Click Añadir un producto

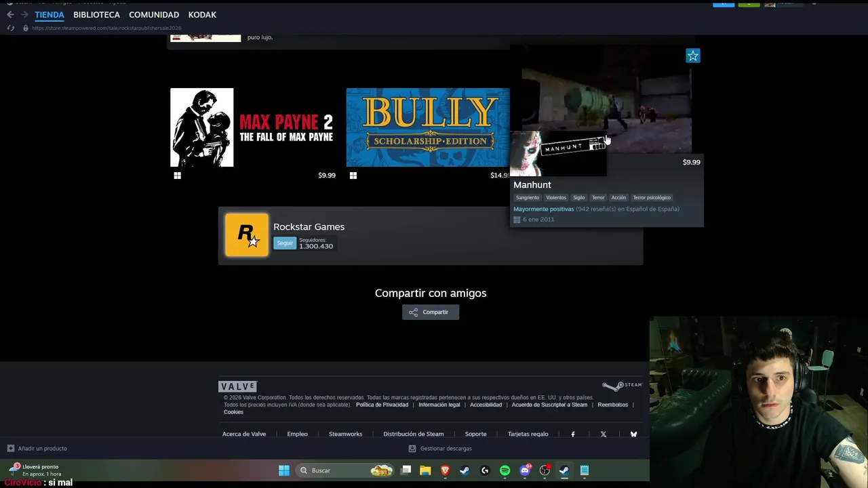pos(37,449)
